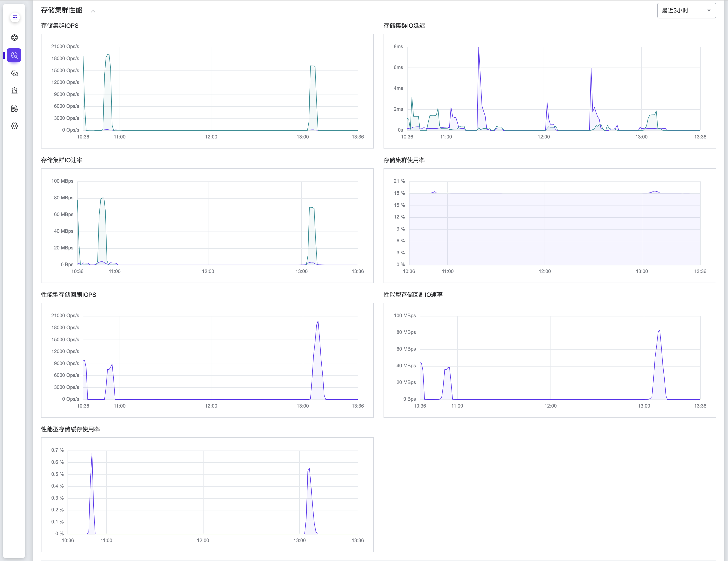Click the 存储集群使用率 chart title
The height and width of the screenshot is (561, 728).
[404, 160]
